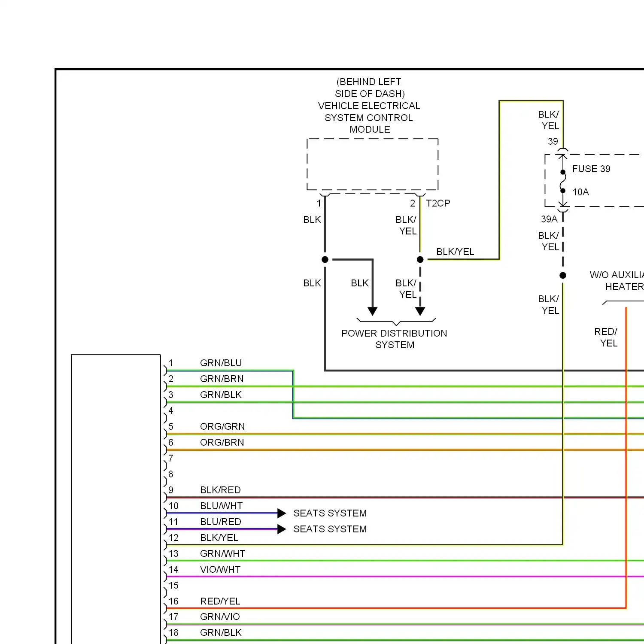Select the BLK/YEL wire label at pin 12
The width and height of the screenshot is (644, 644).
[219, 538]
